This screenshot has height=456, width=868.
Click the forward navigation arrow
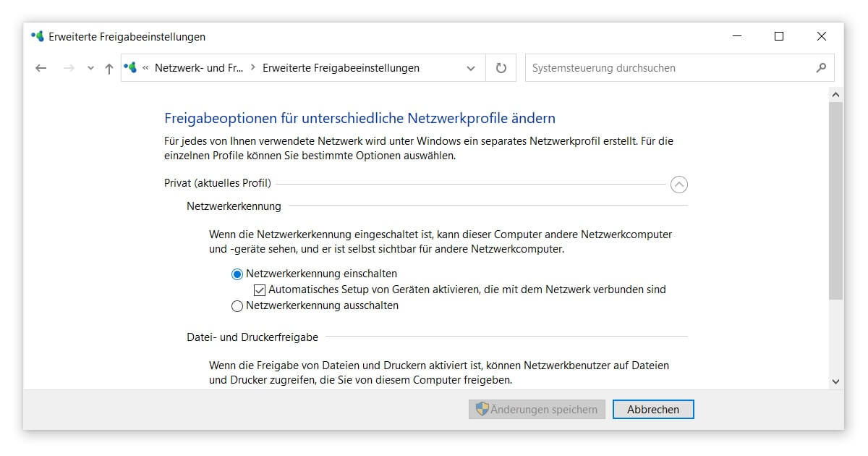[67, 67]
